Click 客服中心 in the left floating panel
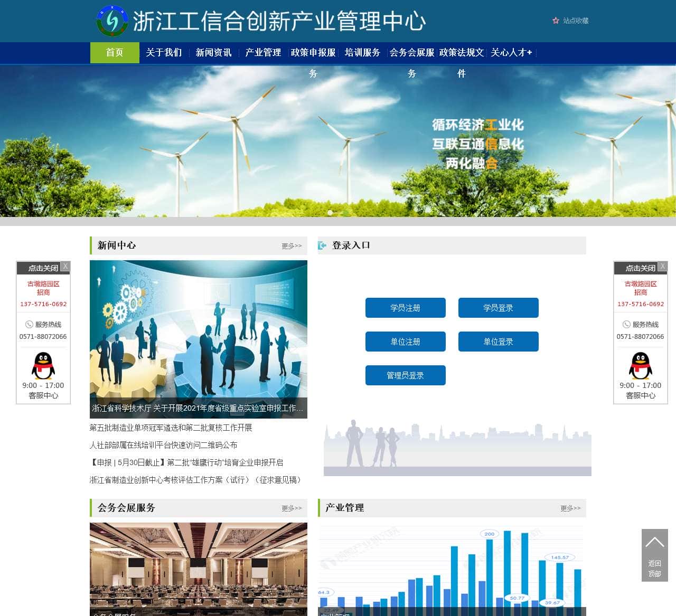The image size is (676, 616). click(x=43, y=395)
